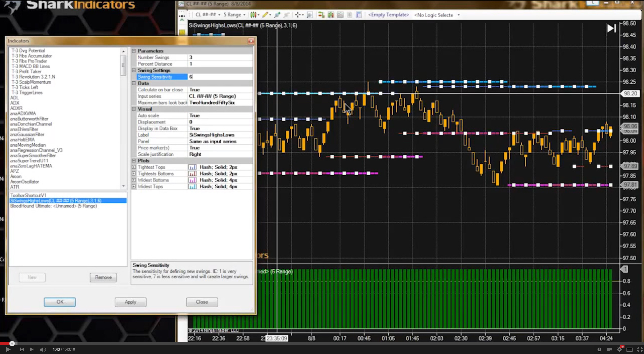Click the greyed dollar properties icon
The height and width of the screenshot is (354, 644).
tap(350, 15)
